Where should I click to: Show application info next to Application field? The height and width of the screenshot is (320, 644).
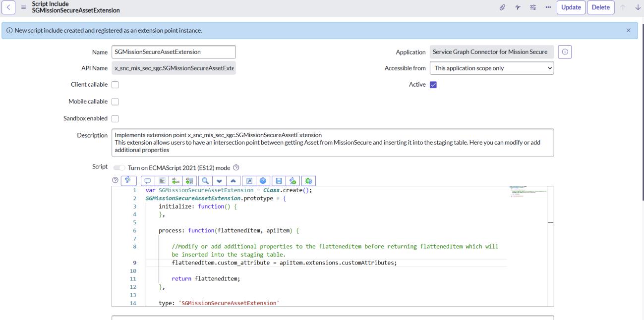point(565,52)
